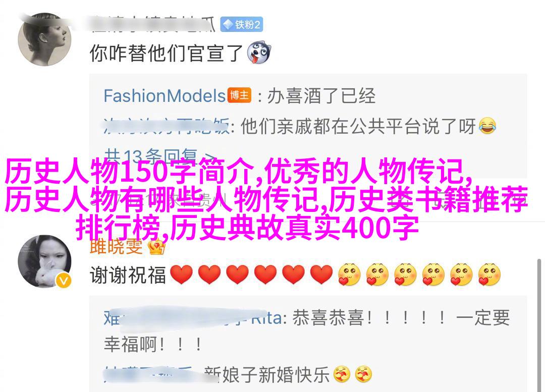Click the last red heart emoji

[x=321, y=274]
